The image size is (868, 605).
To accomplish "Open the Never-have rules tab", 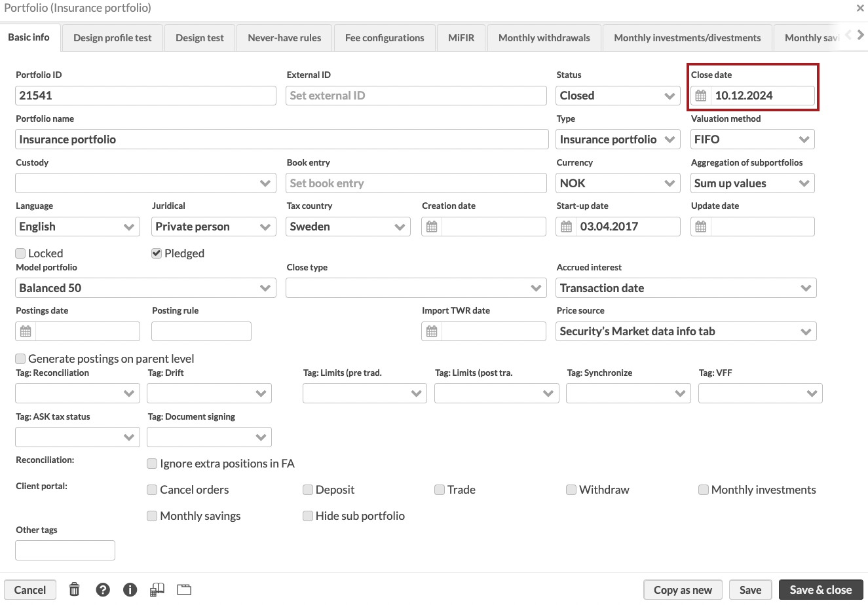I will point(284,38).
